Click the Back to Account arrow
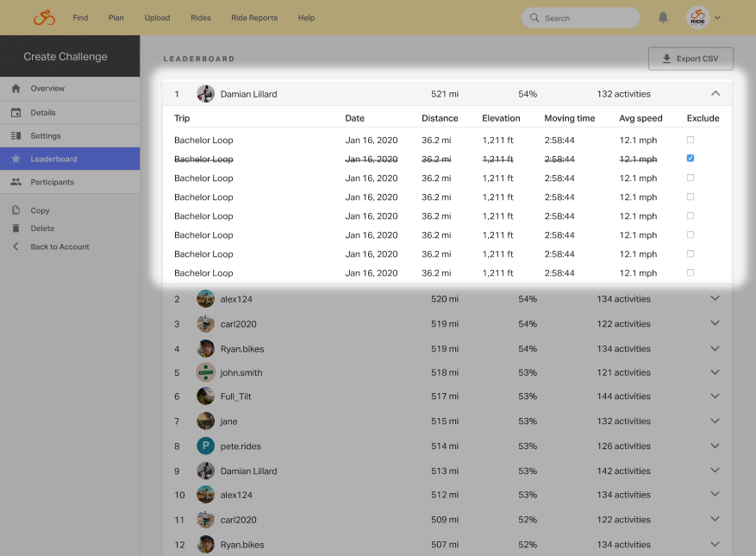The height and width of the screenshot is (556, 756). click(x=16, y=247)
